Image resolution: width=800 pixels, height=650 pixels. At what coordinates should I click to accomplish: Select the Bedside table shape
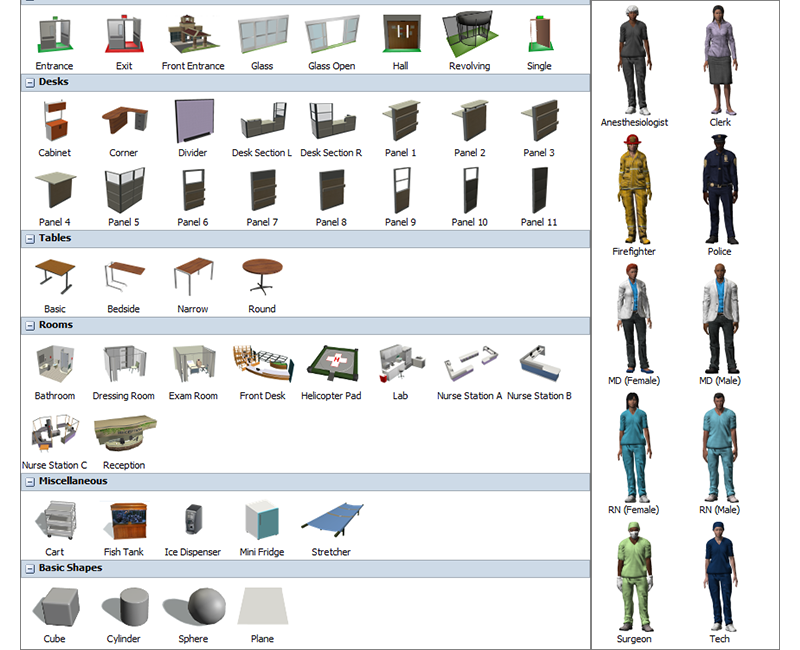(124, 277)
